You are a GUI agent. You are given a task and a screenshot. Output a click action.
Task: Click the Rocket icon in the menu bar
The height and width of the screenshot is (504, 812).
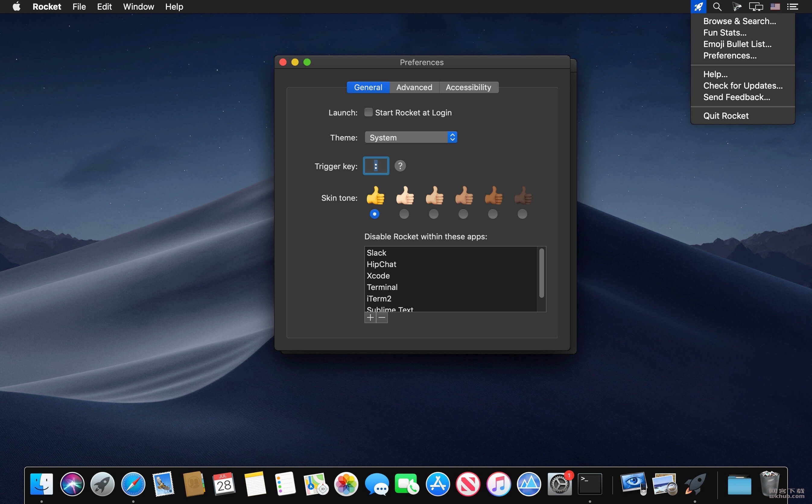pyautogui.click(x=698, y=7)
